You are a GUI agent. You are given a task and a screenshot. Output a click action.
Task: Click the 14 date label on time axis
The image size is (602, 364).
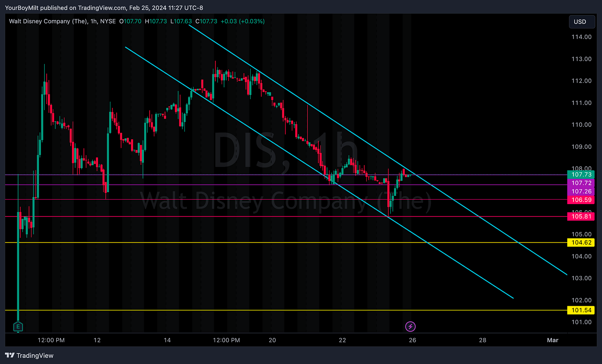click(167, 340)
